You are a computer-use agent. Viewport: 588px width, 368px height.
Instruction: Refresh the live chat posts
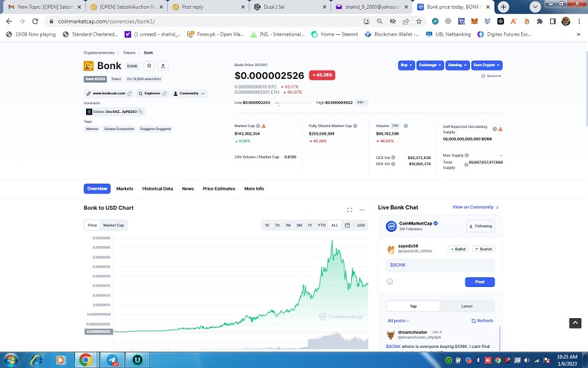pyautogui.click(x=483, y=320)
